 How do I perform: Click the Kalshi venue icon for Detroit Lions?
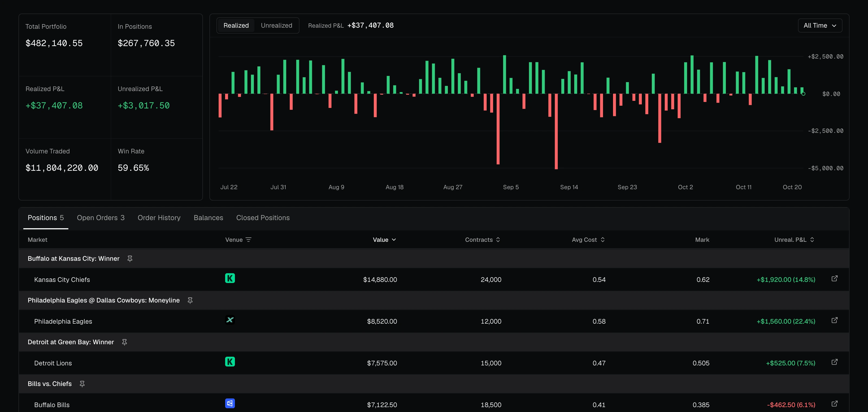[x=230, y=362]
